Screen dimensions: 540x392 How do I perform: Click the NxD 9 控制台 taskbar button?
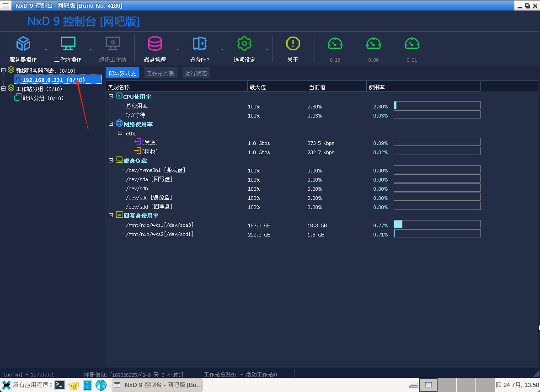[157, 385]
